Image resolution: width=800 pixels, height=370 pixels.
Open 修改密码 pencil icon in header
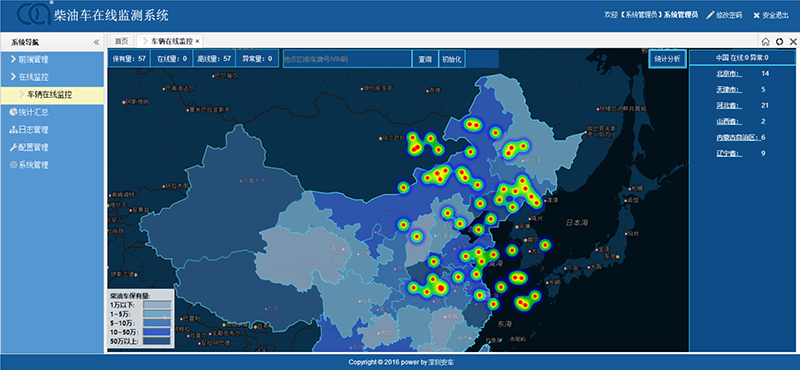pos(710,15)
